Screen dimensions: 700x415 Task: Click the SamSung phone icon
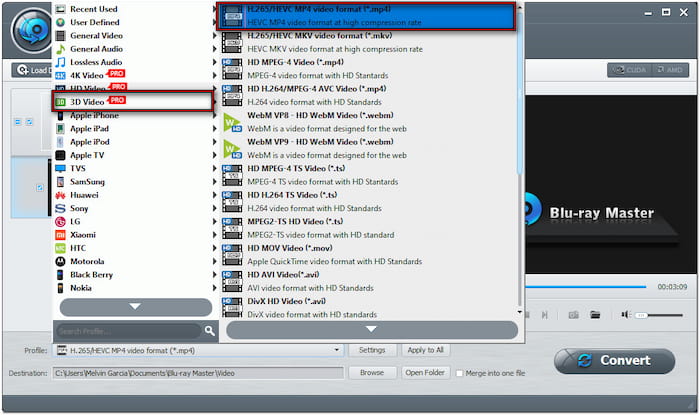60,182
